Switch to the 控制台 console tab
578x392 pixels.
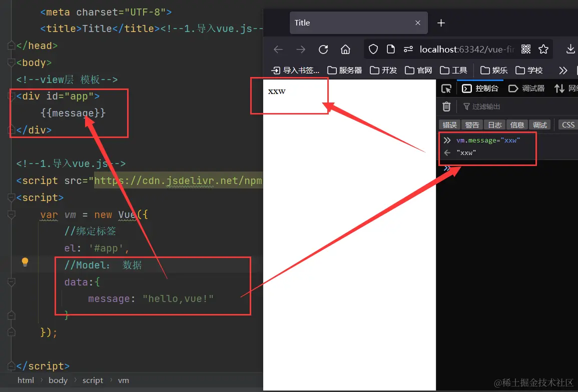click(x=480, y=88)
